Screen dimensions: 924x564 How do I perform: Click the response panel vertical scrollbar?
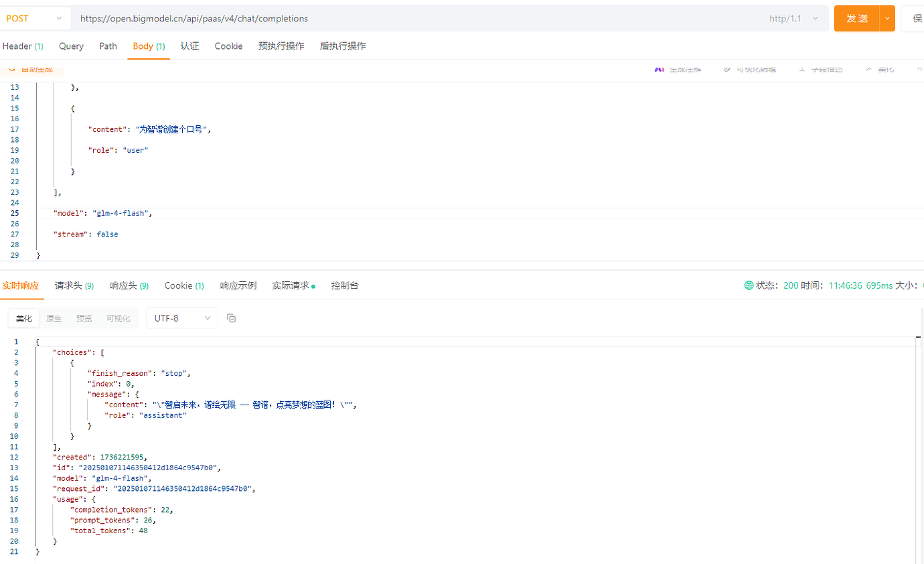point(919,449)
